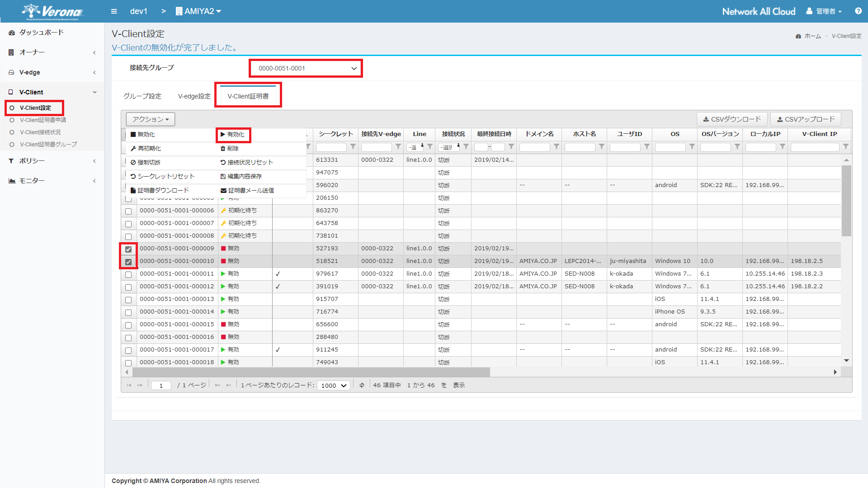Click the table refresh icon in pager

point(362,385)
